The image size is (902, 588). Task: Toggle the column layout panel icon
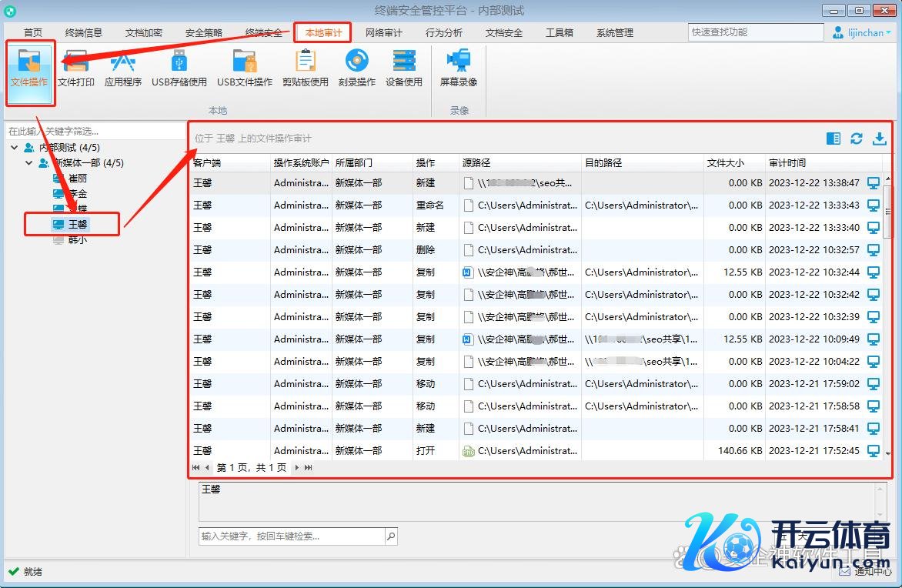pos(833,139)
